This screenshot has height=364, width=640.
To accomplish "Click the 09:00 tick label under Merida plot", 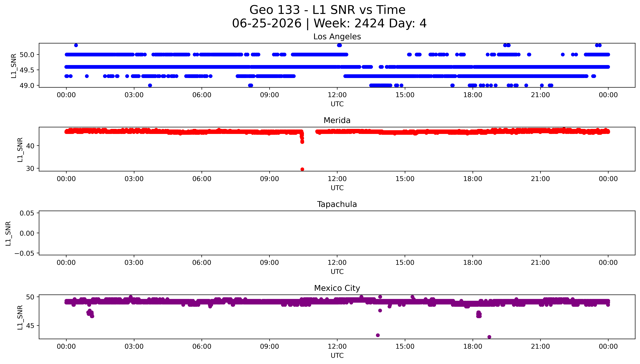I will coord(269,179).
